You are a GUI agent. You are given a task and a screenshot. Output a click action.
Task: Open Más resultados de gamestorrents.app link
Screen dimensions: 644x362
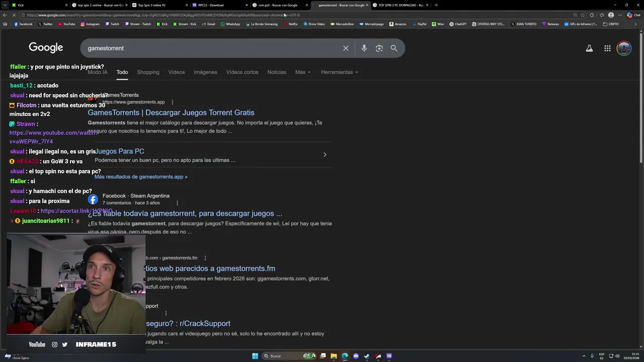tap(141, 177)
